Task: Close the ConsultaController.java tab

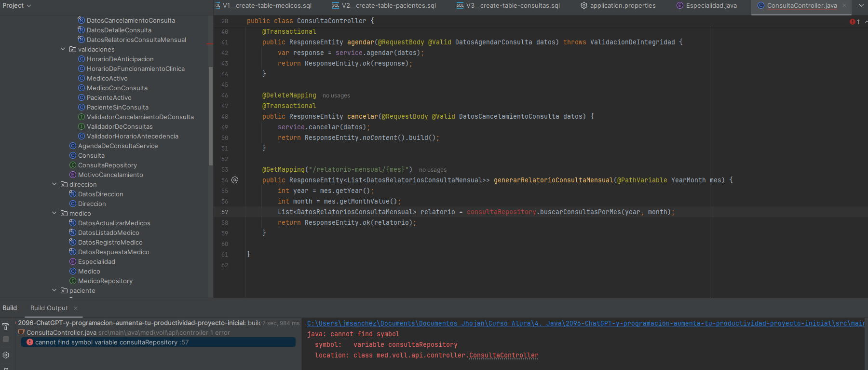Action: pos(844,6)
